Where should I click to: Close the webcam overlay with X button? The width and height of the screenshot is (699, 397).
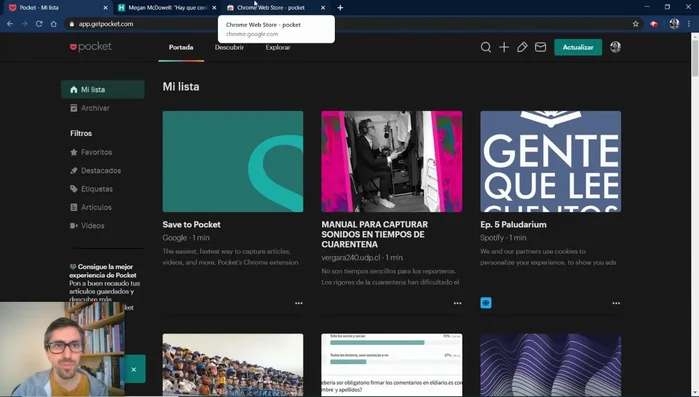tap(134, 369)
